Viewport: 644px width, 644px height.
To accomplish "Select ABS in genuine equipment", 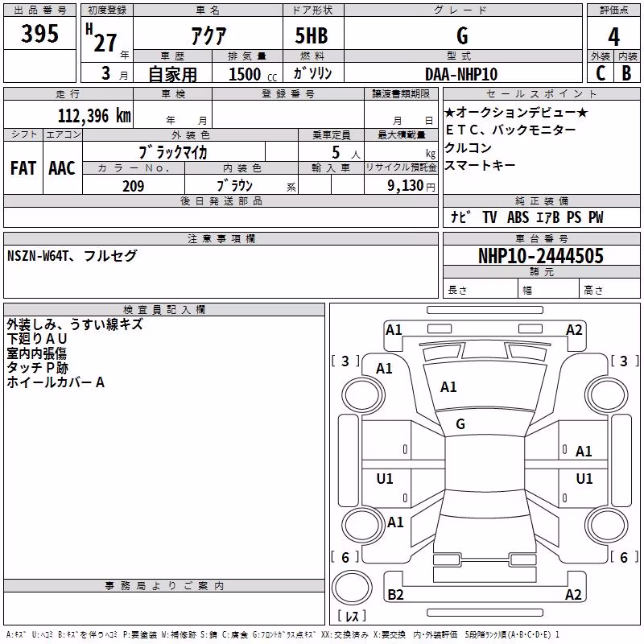I will click(518, 217).
